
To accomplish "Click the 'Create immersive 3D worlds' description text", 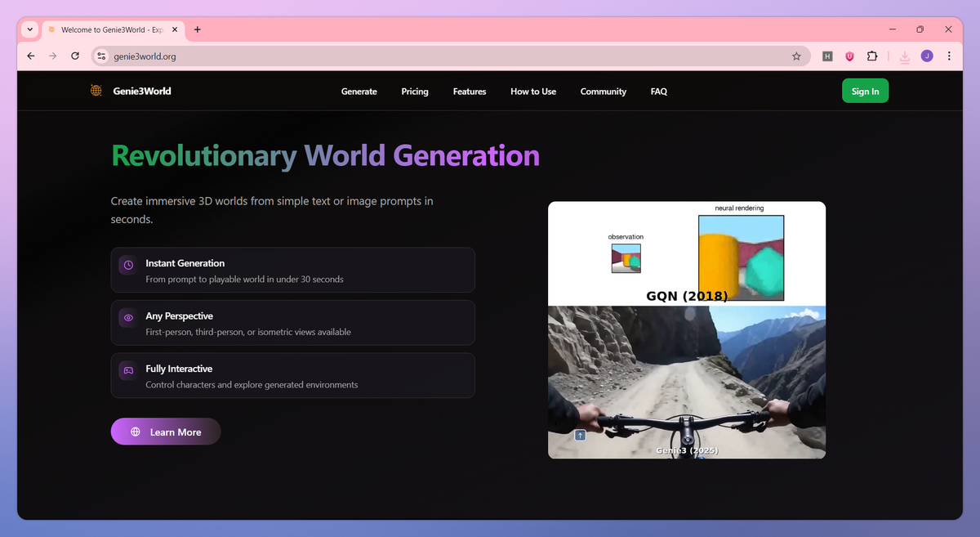I will point(272,210).
